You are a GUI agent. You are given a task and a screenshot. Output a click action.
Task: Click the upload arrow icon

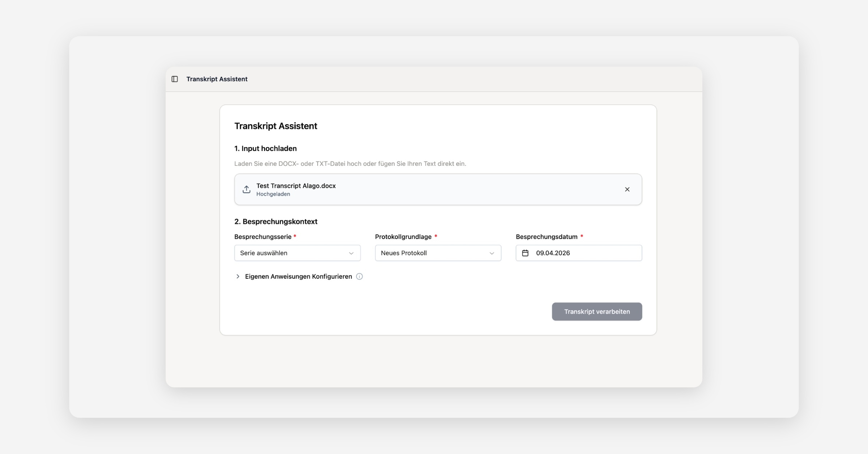point(246,189)
